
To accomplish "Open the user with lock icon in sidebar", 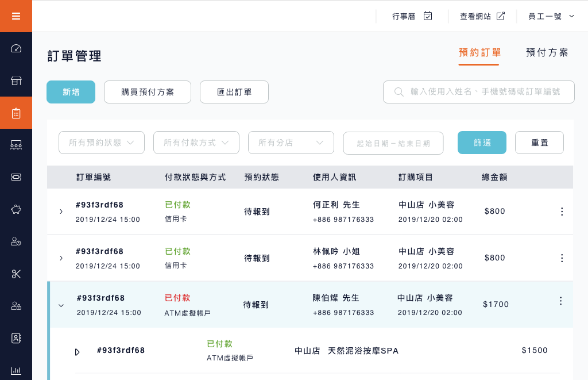I will coord(16,306).
